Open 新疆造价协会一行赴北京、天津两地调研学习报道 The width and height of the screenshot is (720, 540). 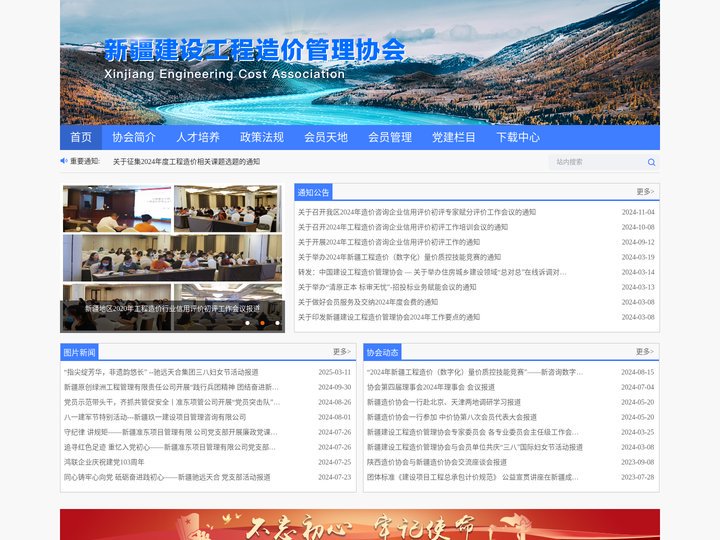444,402
